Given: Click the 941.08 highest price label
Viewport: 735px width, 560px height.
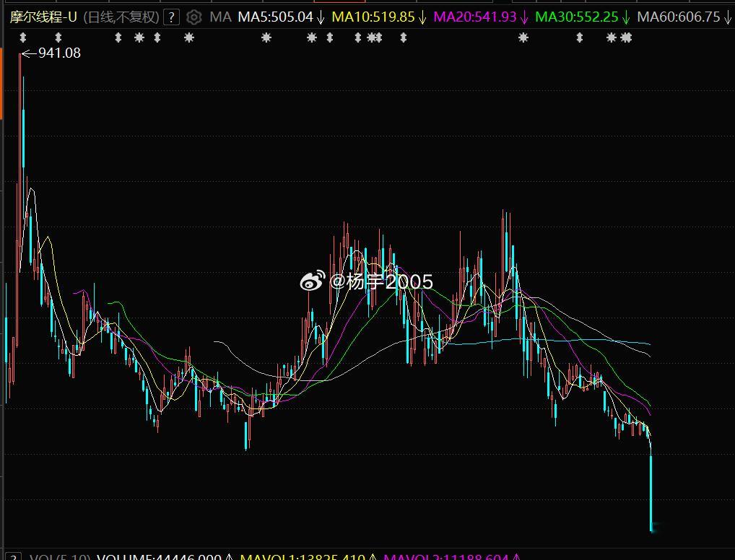Looking at the screenshot, I should point(59,53).
